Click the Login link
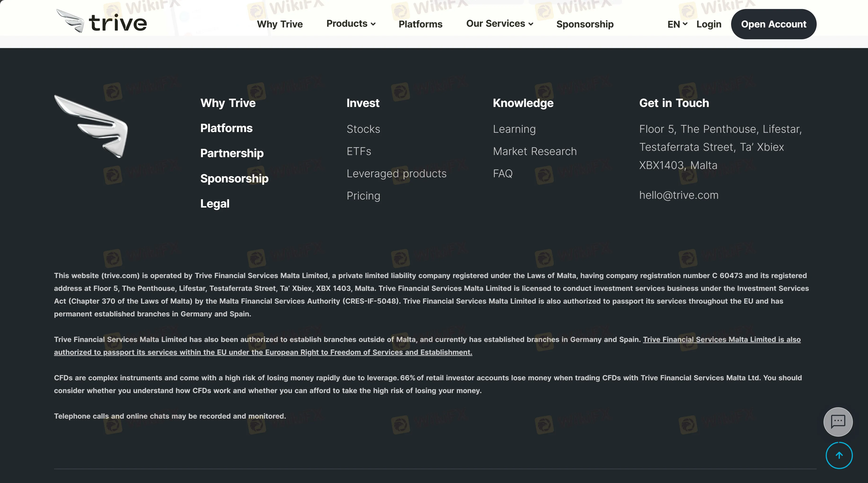868x483 pixels. [x=709, y=24]
